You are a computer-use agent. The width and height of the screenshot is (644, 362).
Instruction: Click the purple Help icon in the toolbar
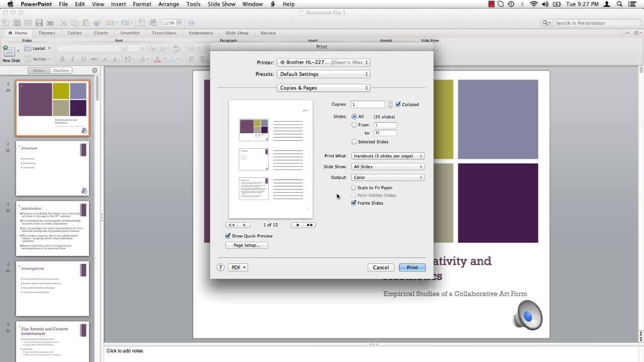tap(191, 23)
